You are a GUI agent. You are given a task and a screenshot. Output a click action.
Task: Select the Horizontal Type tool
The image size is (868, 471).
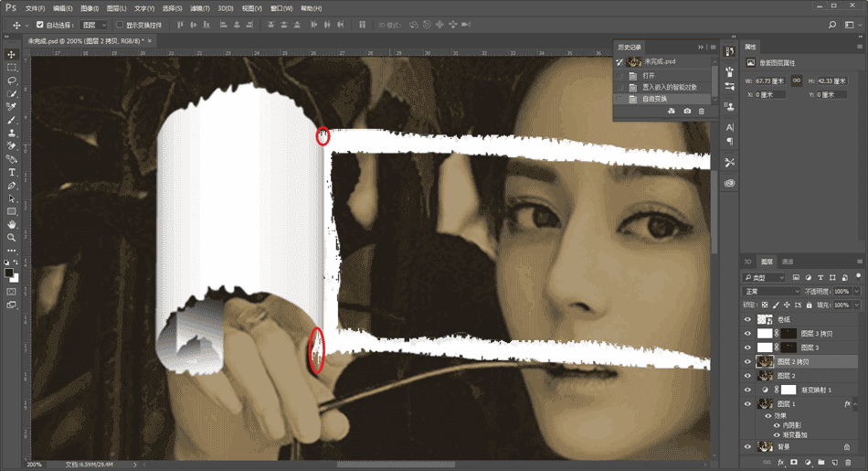pos(12,172)
